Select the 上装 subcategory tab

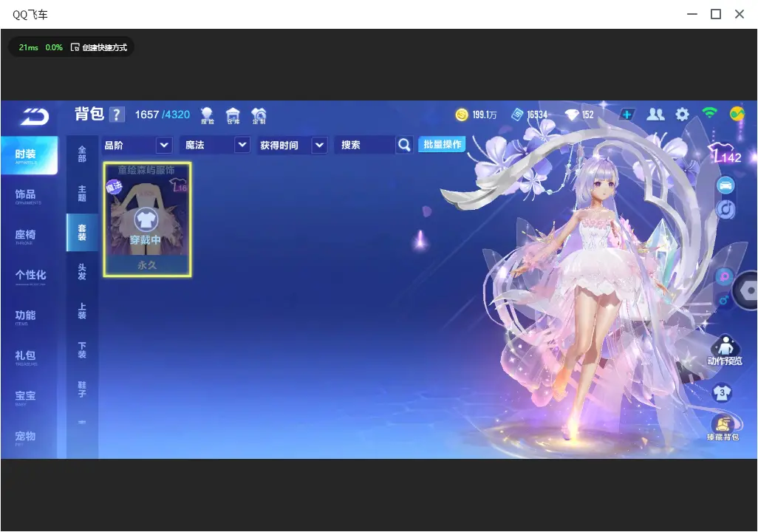pos(82,311)
